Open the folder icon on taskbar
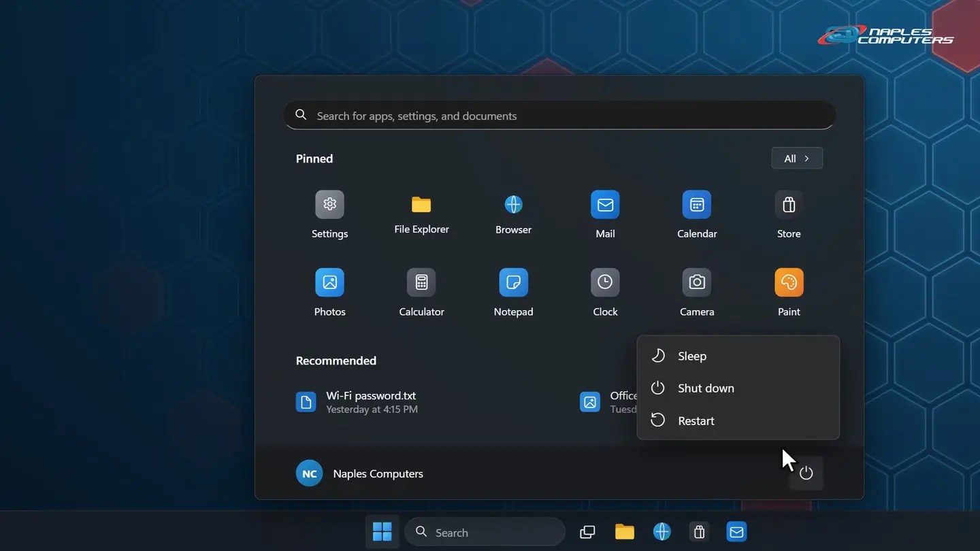Viewport: 980px width, 551px height. [625, 532]
